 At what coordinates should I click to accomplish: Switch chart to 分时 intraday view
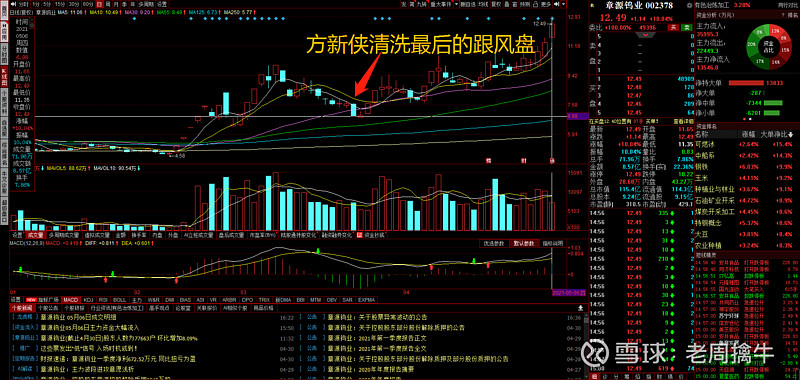pos(23,5)
